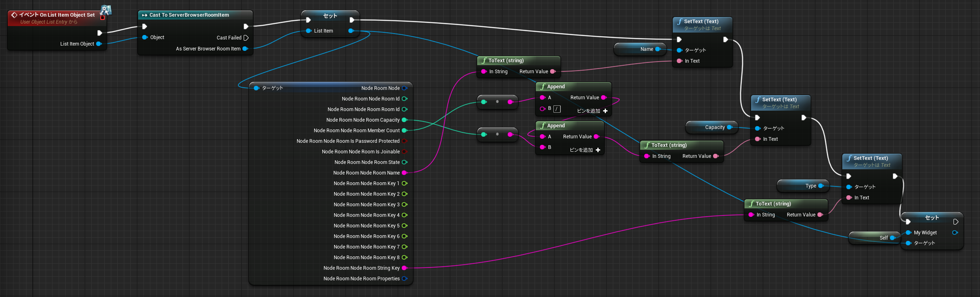Click the red delegate pin on the event node

102,17
